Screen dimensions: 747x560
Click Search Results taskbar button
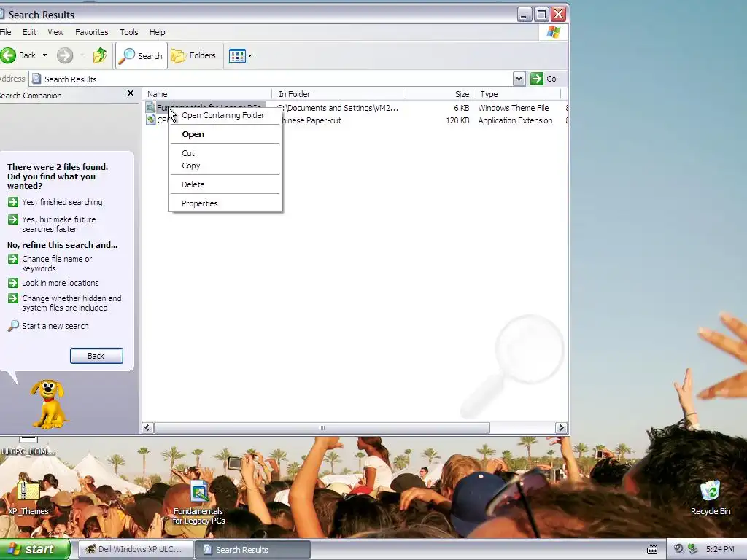coord(252,550)
